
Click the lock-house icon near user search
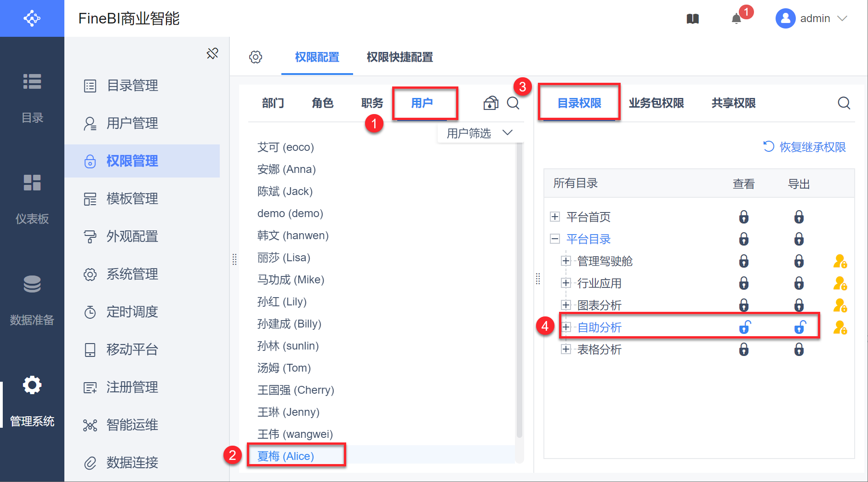(x=491, y=103)
